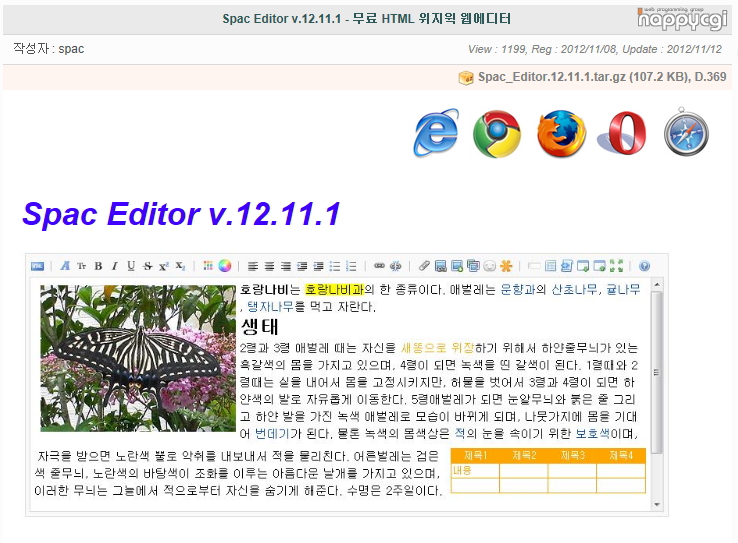Toggle strikethrough formatting
This screenshot has height=543, width=738.
[148, 266]
